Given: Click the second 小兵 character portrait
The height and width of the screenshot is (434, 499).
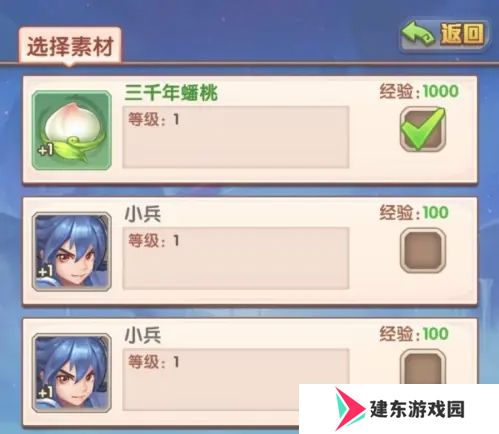Looking at the screenshot, I should [x=72, y=373].
